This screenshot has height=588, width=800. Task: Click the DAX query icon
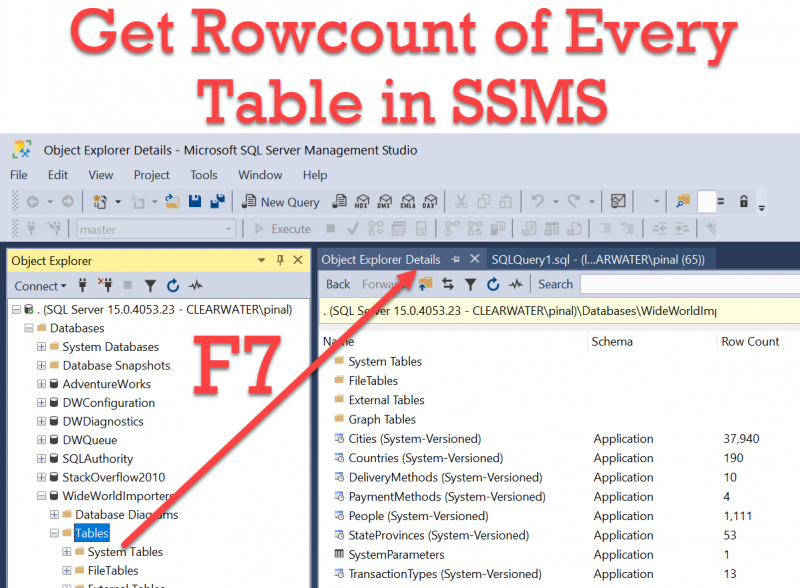point(430,202)
